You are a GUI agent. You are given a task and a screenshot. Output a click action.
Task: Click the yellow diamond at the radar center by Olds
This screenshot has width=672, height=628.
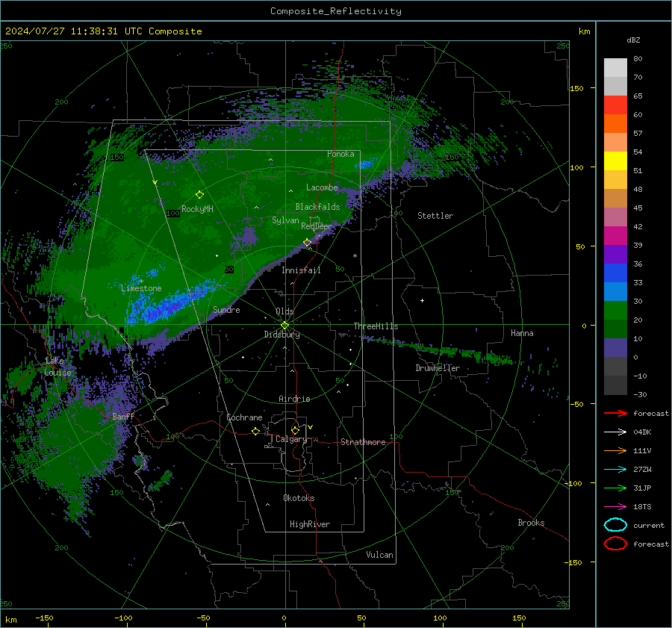click(284, 326)
